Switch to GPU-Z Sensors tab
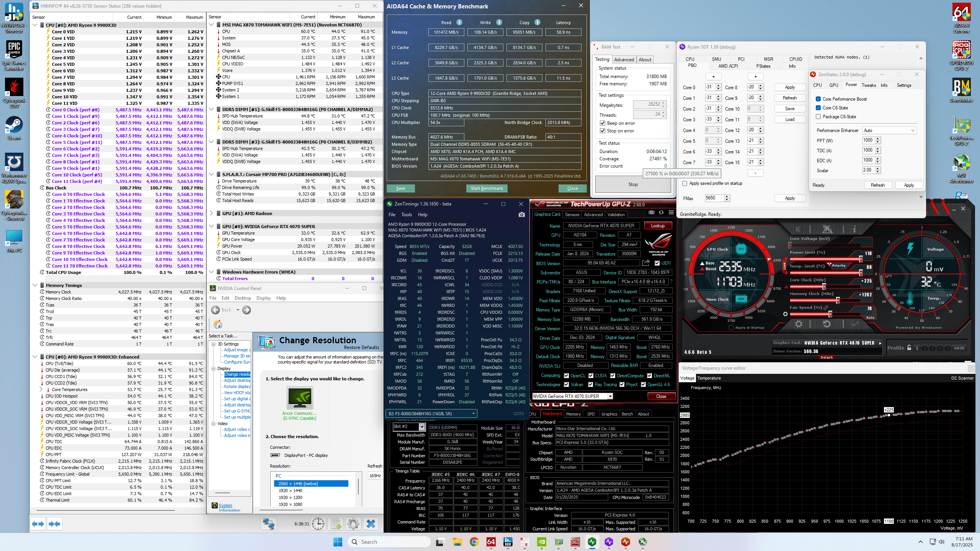 572,215
